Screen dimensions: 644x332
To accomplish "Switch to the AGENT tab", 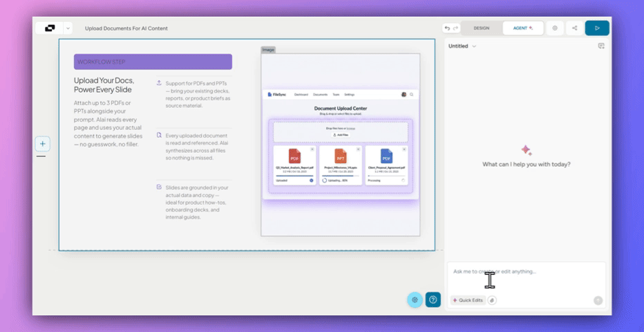I will (x=523, y=28).
